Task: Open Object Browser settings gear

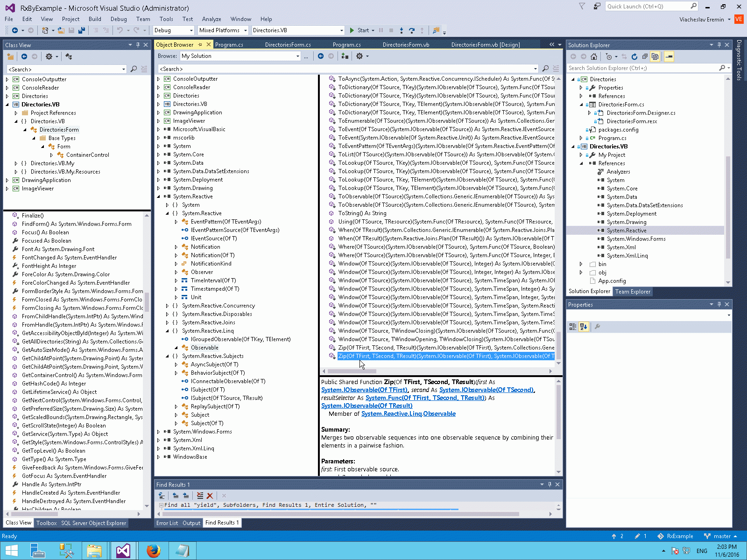Action: point(359,56)
